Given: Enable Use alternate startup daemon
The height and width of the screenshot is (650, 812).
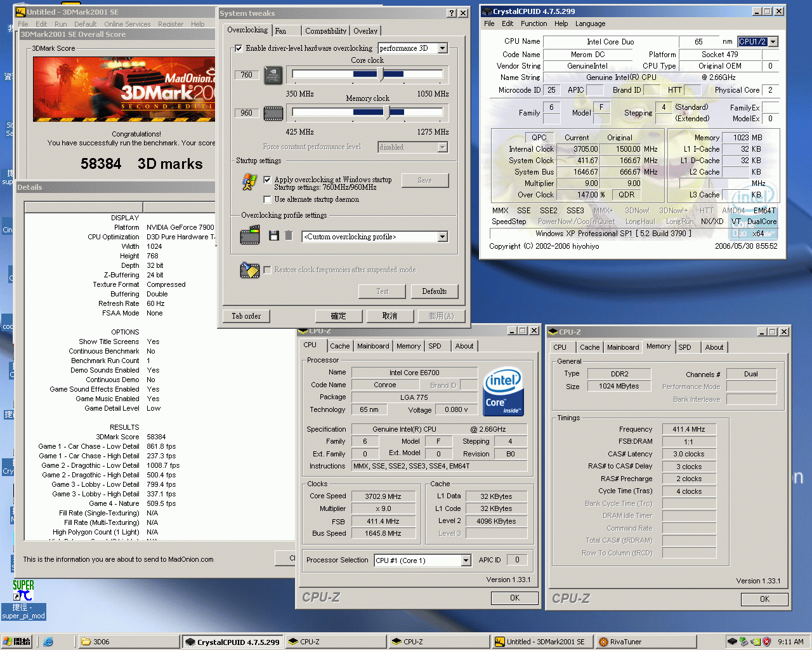Looking at the screenshot, I should [x=267, y=199].
